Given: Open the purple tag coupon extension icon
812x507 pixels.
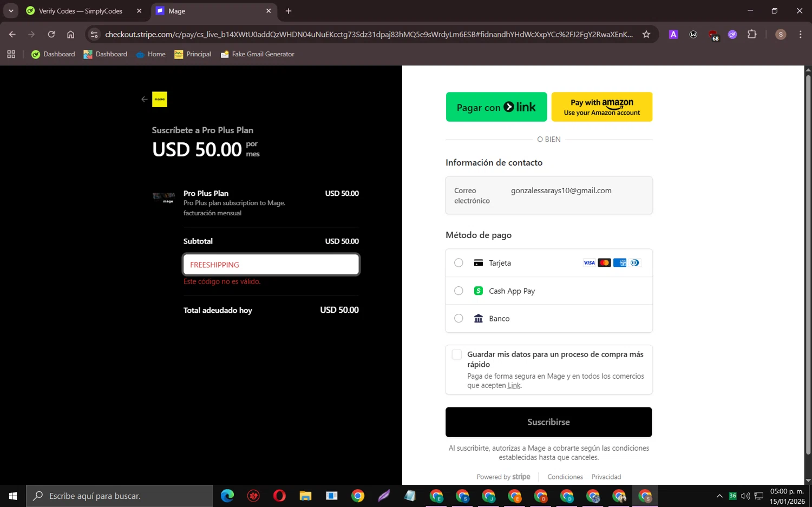Looking at the screenshot, I should point(732,34).
